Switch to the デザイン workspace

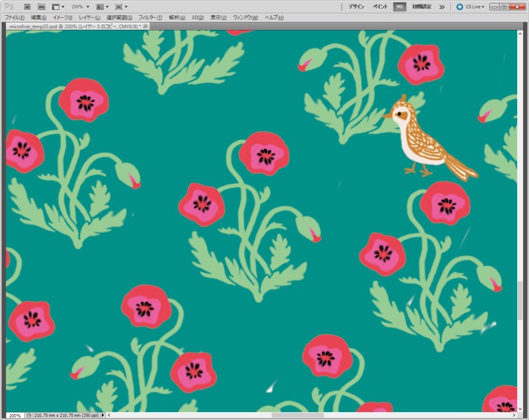[357, 7]
